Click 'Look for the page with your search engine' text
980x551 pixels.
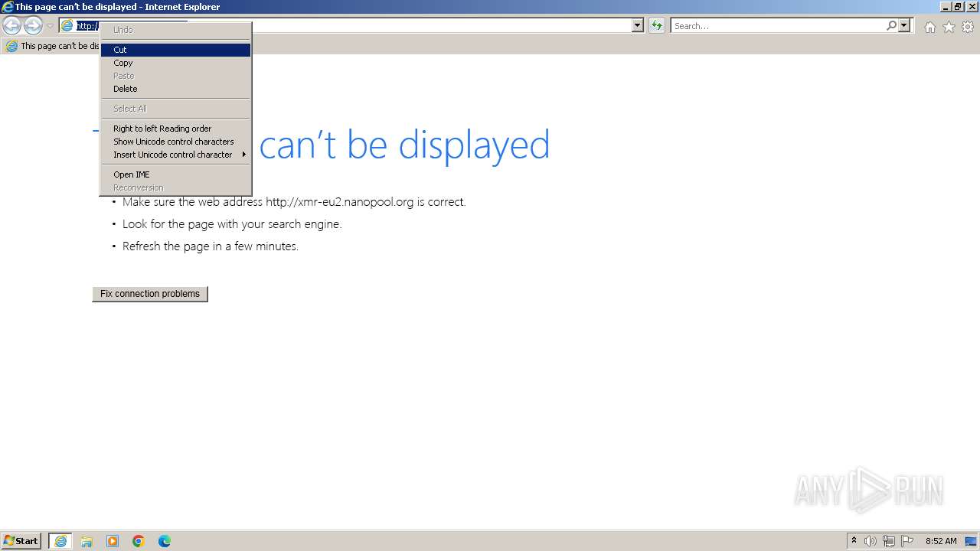coord(232,224)
